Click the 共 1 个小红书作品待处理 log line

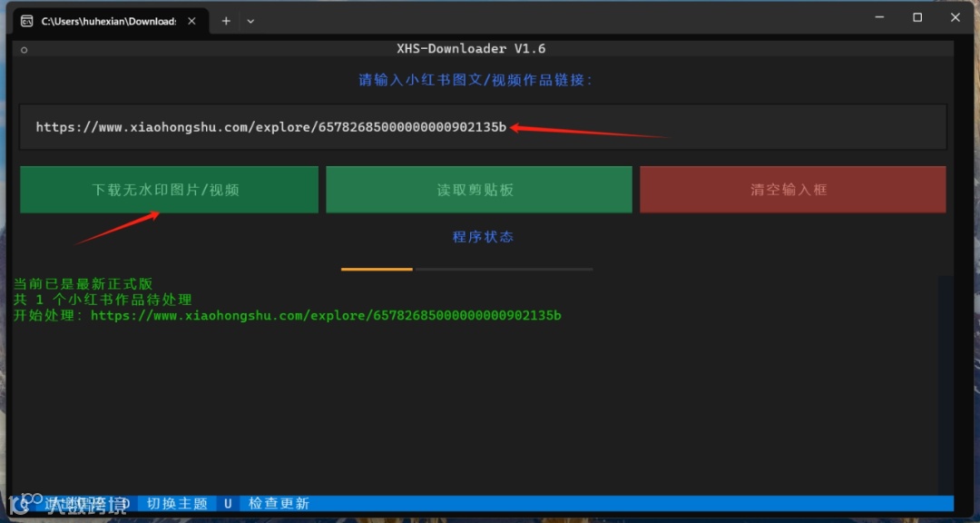(x=103, y=300)
